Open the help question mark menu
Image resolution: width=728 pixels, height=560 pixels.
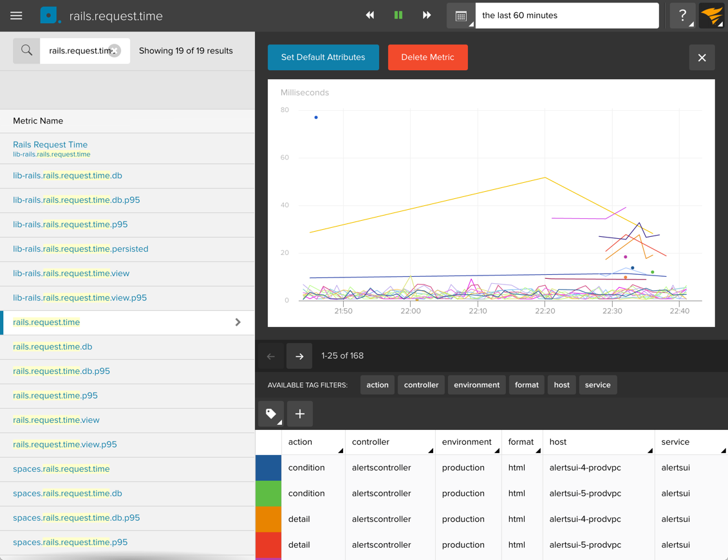pos(682,15)
